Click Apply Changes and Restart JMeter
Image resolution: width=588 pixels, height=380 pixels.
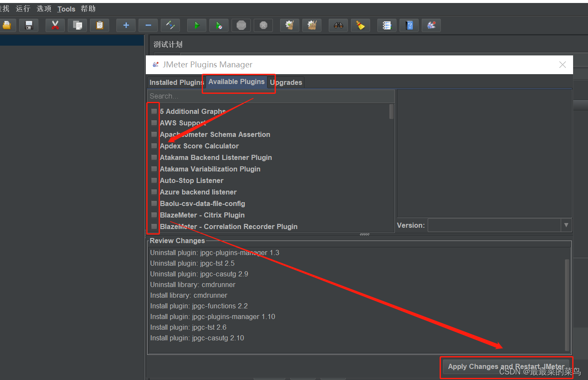(x=506, y=366)
